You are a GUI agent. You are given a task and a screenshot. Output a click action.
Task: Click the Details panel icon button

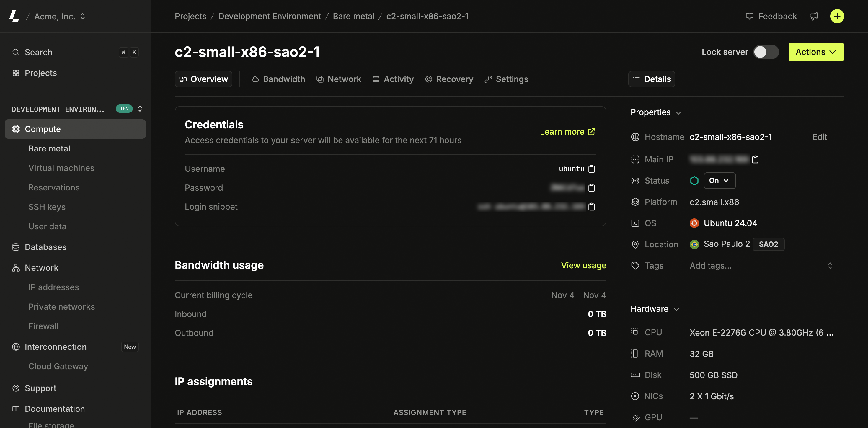click(x=651, y=79)
